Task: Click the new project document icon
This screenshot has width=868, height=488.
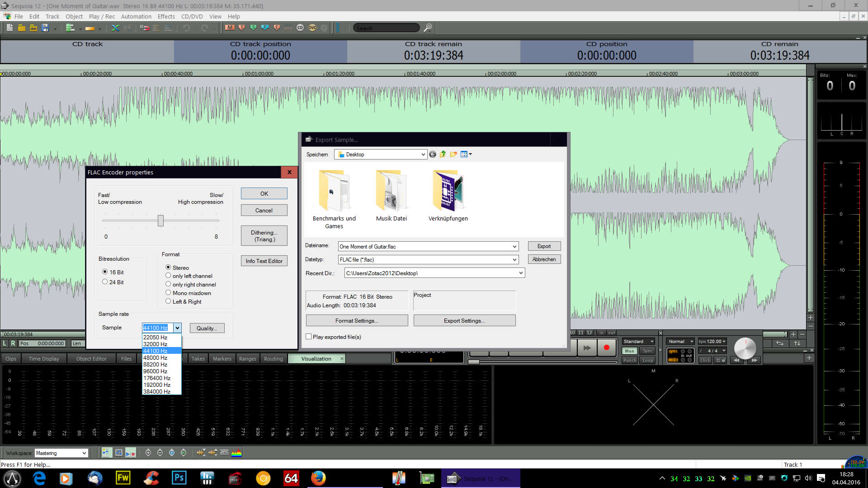Action: 9,28
